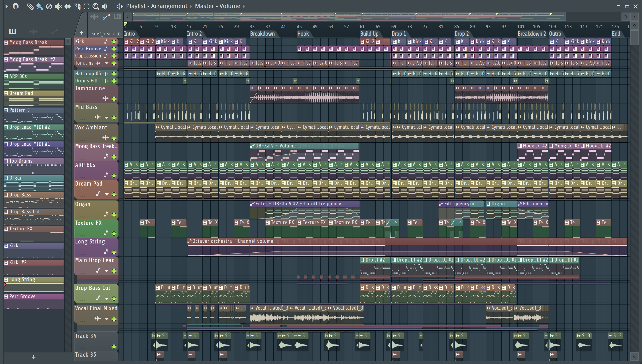The width and height of the screenshot is (642, 364).
Task: Expand the Main Drop Lead track arrow
Action: point(107,271)
